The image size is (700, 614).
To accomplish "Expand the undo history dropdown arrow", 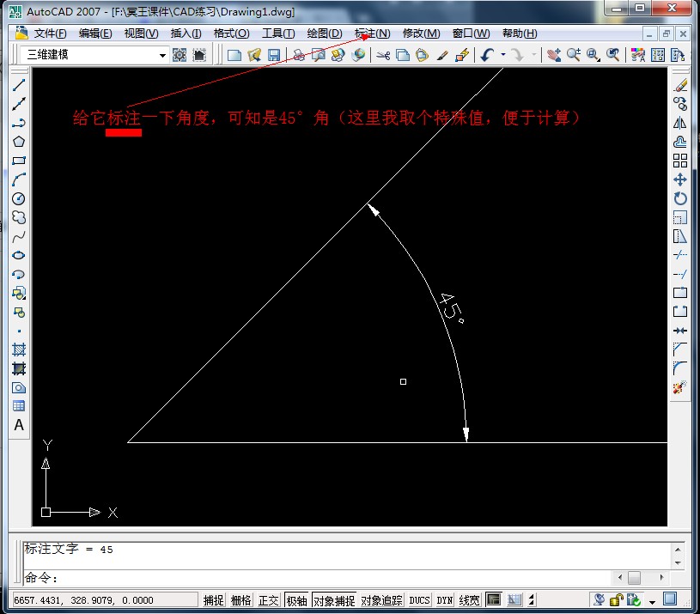I will click(503, 55).
